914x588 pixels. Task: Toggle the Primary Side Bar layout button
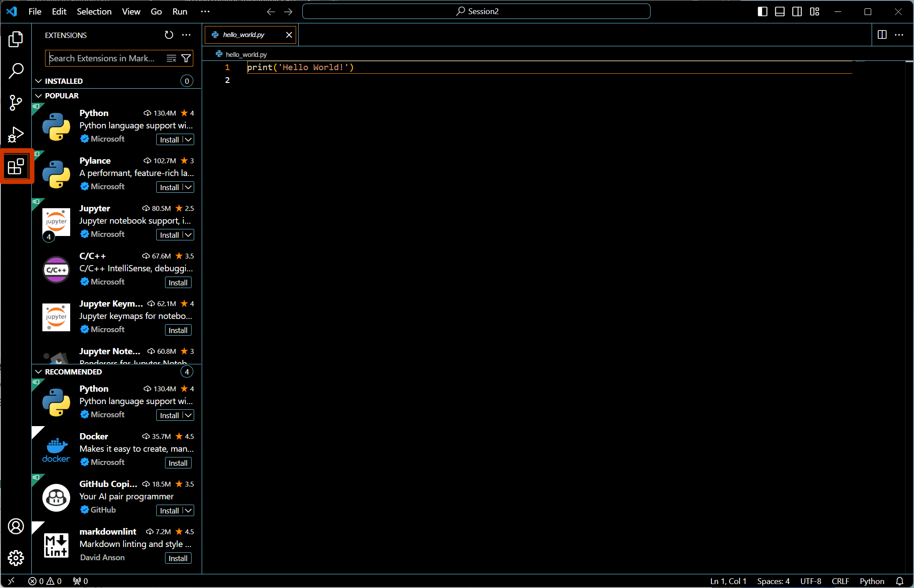[762, 11]
